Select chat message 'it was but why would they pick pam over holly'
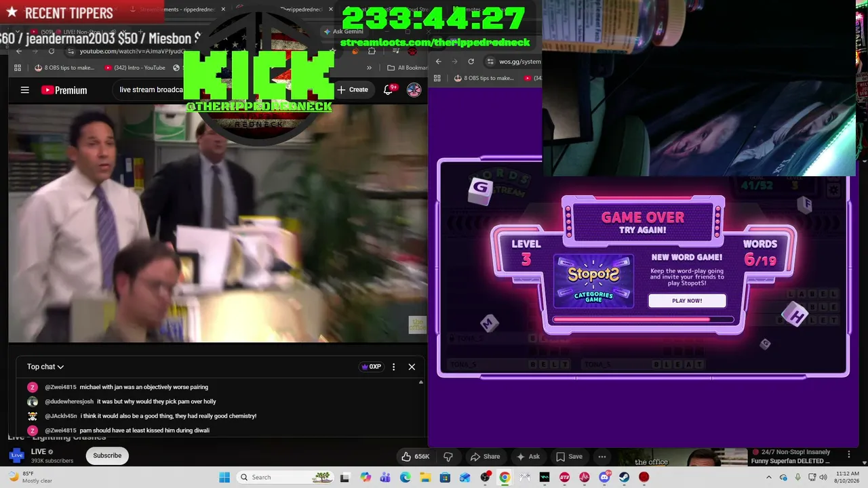This screenshot has width=868, height=488. click(x=157, y=402)
